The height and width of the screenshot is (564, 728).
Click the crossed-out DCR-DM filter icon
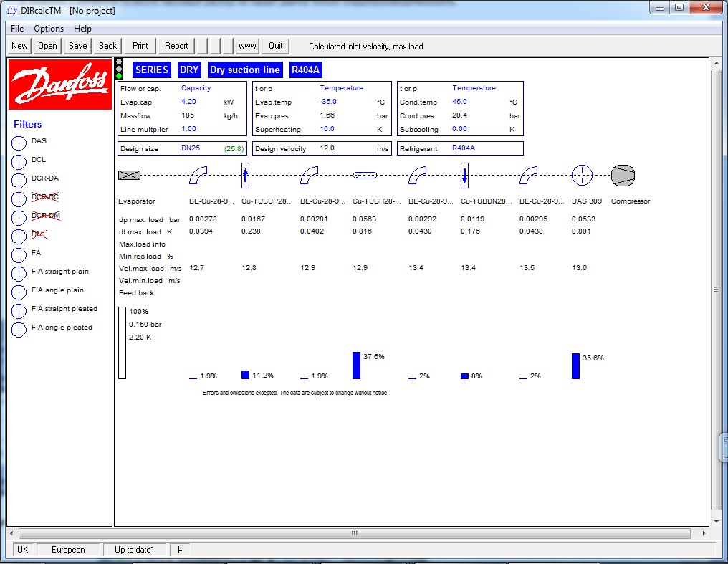click(x=19, y=218)
